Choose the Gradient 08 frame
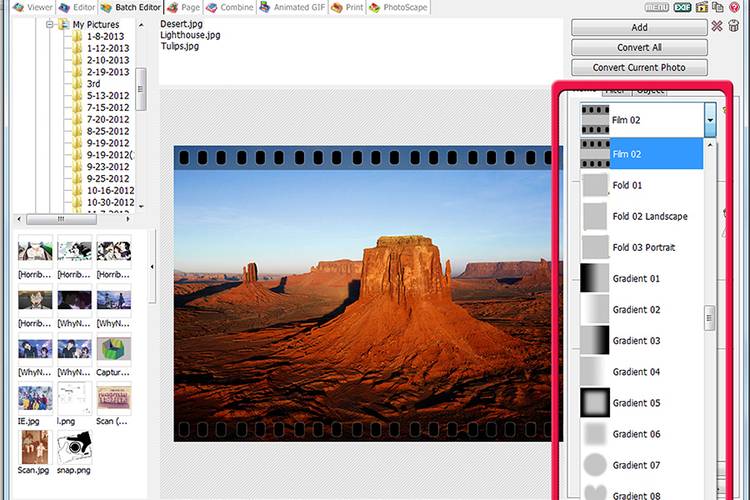The height and width of the screenshot is (500, 750). point(642,493)
